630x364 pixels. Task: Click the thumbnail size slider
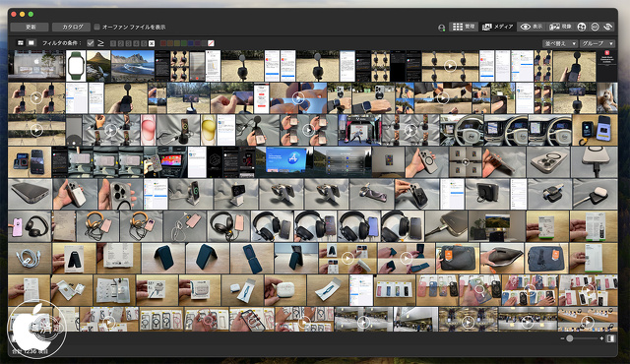point(582,338)
